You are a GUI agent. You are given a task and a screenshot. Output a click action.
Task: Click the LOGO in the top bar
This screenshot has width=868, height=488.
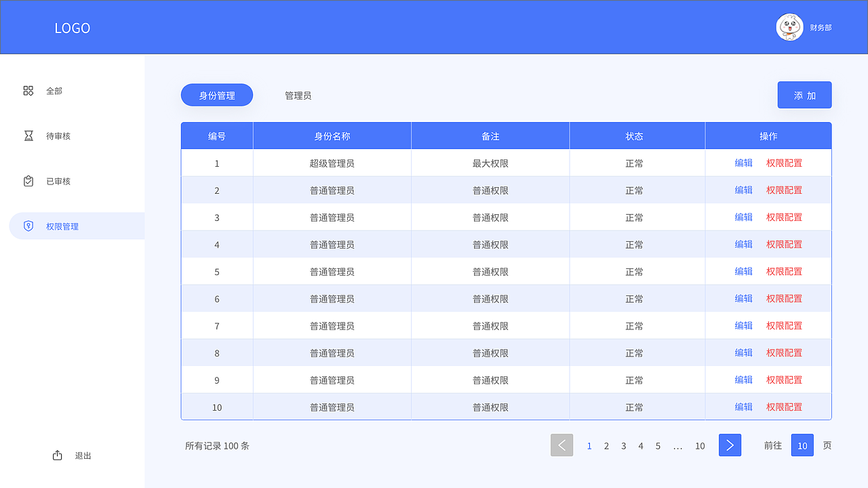pos(72,28)
